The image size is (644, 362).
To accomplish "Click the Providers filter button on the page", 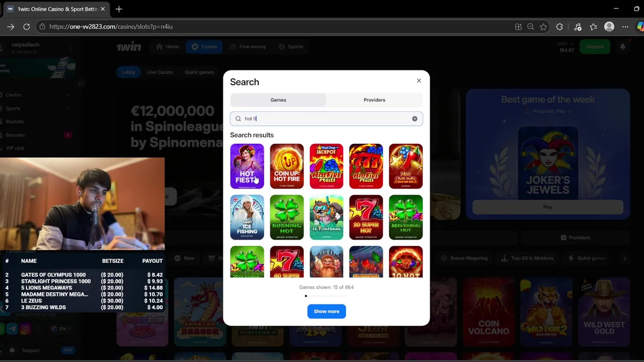I will [576, 237].
